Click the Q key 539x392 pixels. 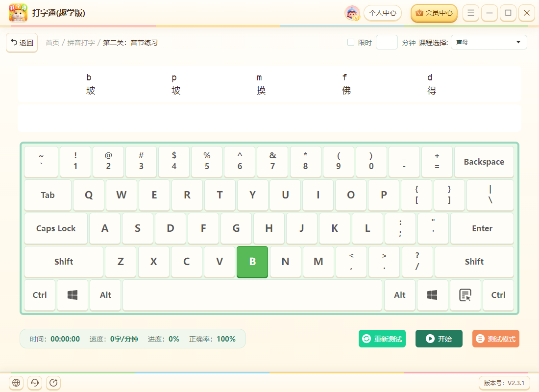pos(89,195)
